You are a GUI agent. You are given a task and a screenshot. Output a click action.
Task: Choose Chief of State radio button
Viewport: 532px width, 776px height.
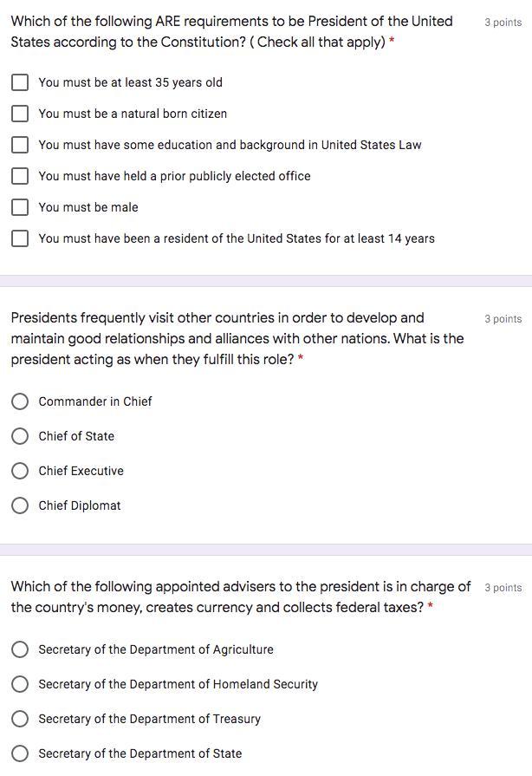point(20,436)
